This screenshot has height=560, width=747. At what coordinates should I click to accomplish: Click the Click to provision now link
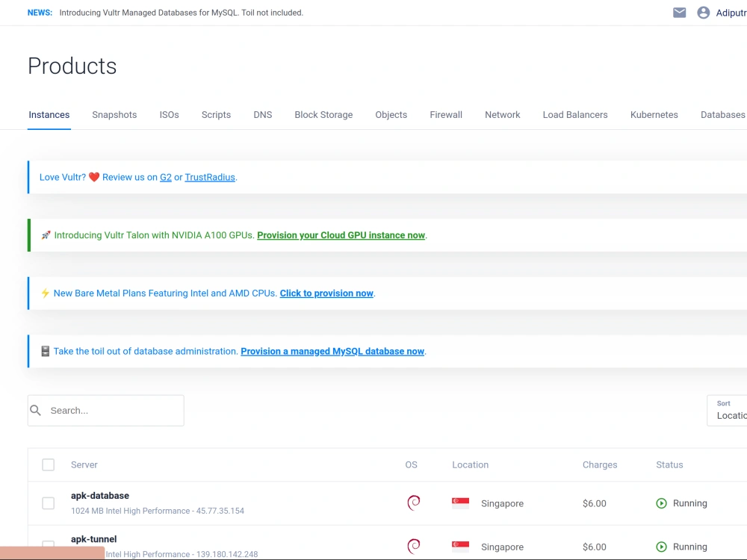[326, 293]
